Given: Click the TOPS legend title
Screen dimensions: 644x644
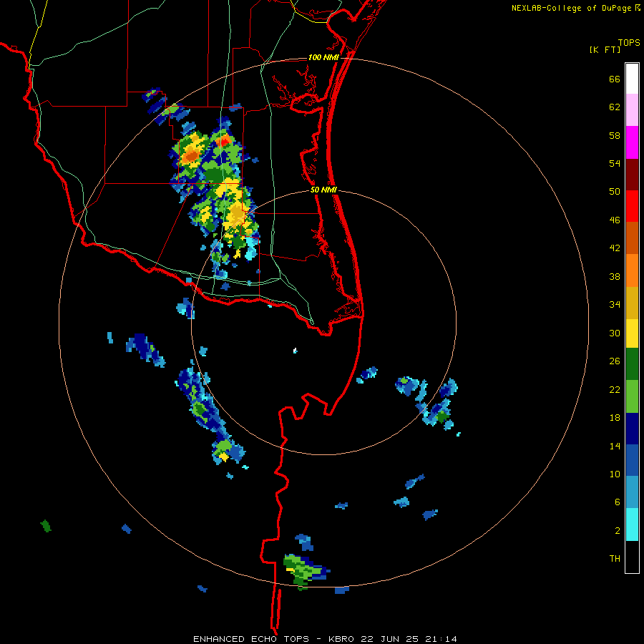Looking at the screenshot, I should click(x=629, y=43).
